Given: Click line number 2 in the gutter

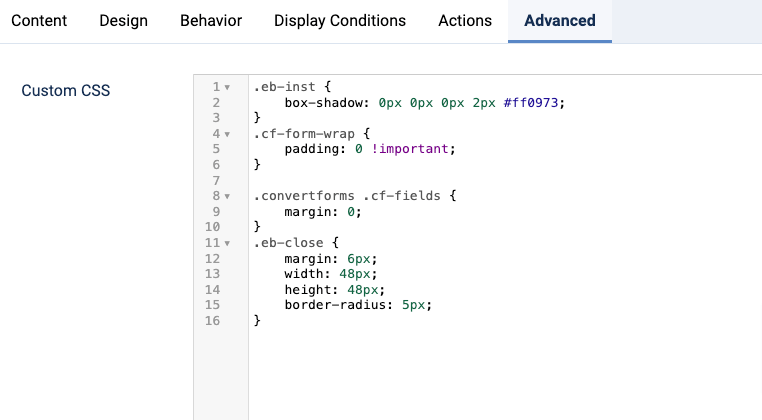Looking at the screenshot, I should [216, 103].
